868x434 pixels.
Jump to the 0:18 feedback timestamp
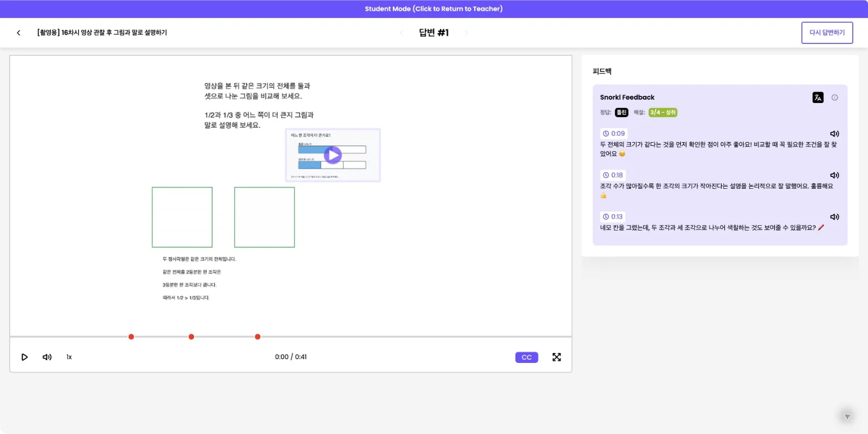[613, 175]
